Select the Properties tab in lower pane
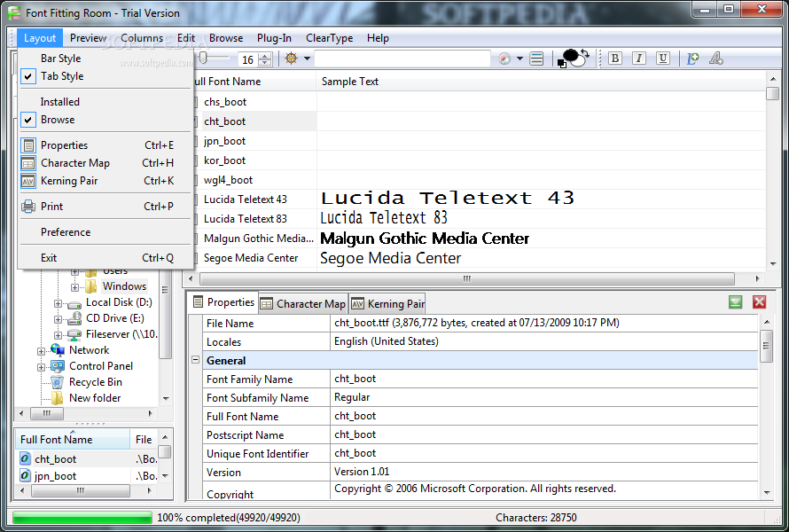 224,302
